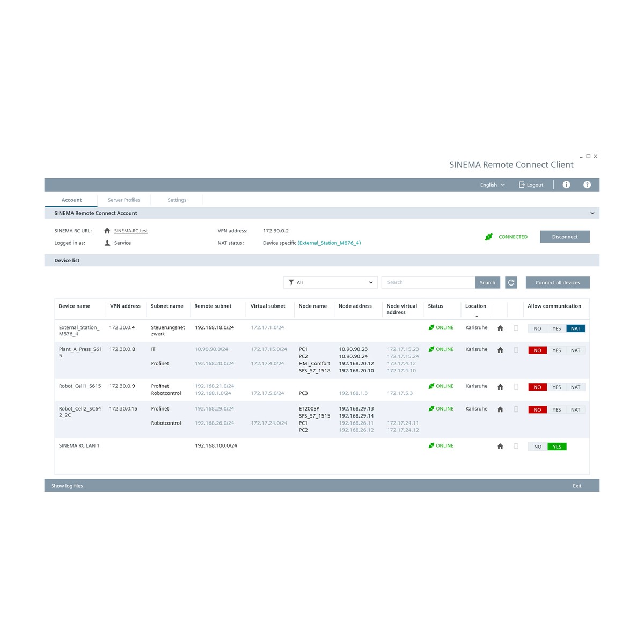Screen dimensions: 644x644
Task: Open the External_Station_M876_4 NAT status link
Action: click(x=329, y=243)
